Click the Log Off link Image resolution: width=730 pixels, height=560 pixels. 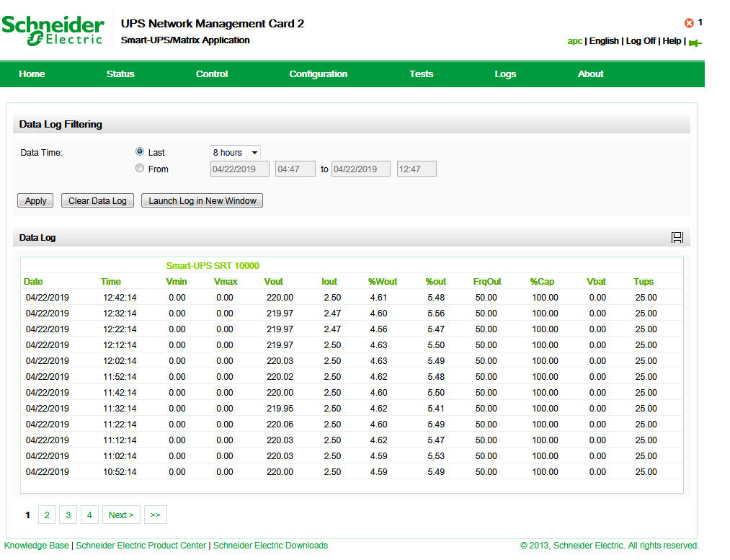tap(640, 41)
